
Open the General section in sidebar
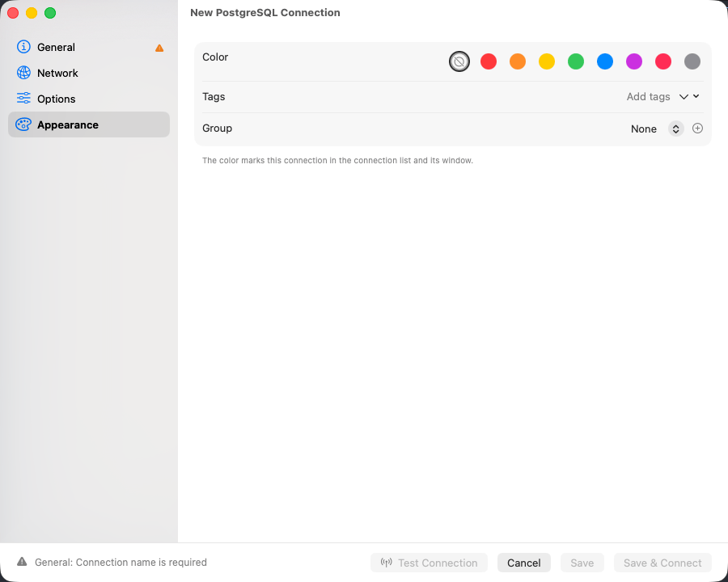(x=89, y=48)
